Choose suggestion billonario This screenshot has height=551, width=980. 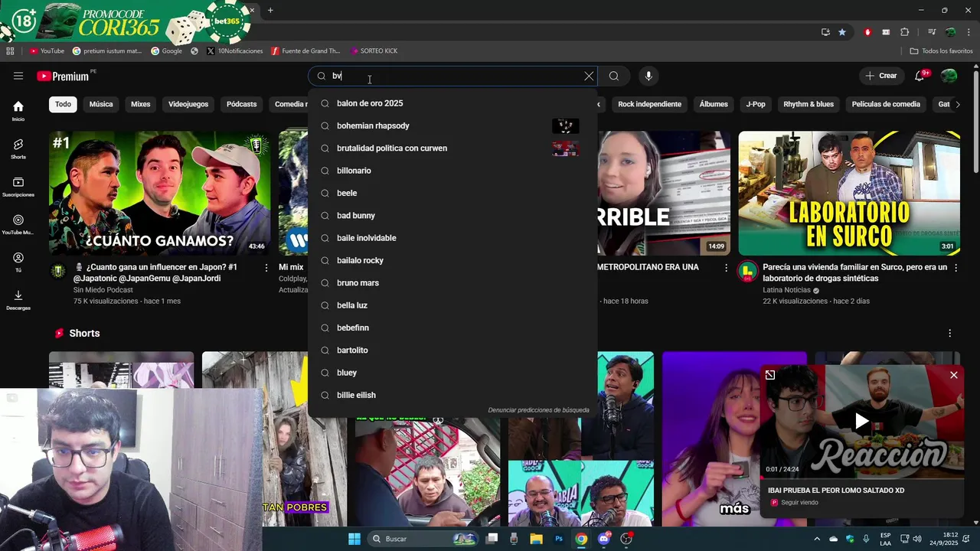(452, 171)
